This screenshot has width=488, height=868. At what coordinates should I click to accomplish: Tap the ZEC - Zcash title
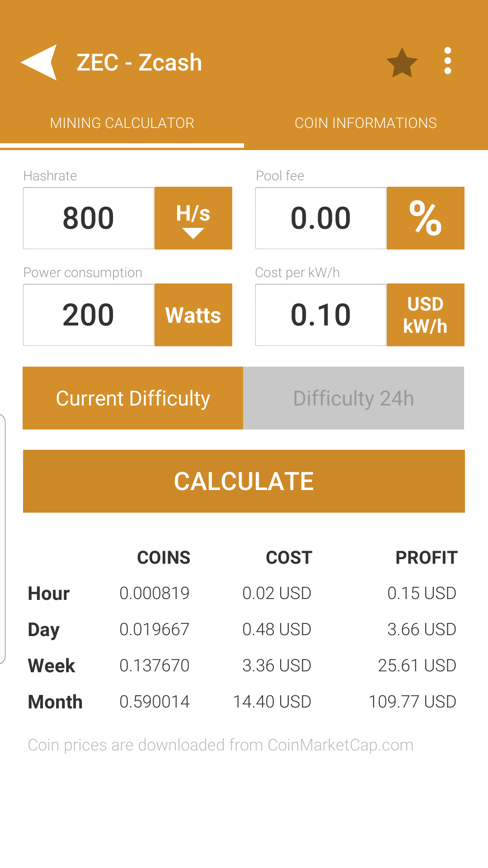139,62
